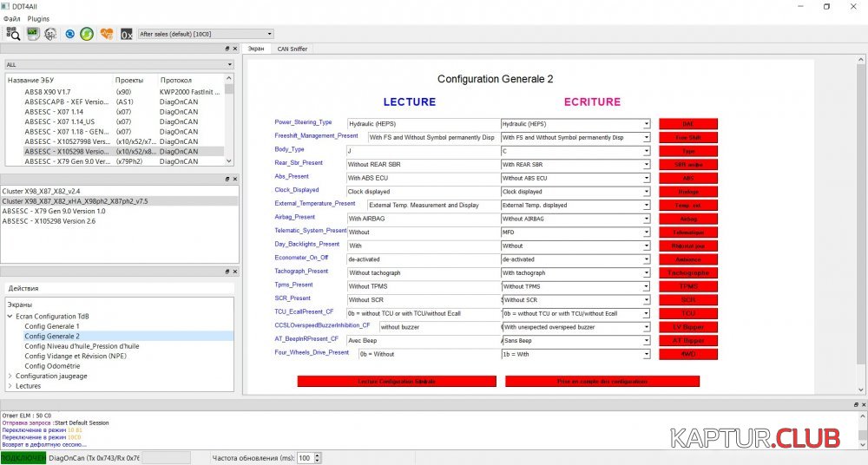Screen dimensions: 868x465
Task: Click the orange heart diagnostics icon
Action: (106, 34)
